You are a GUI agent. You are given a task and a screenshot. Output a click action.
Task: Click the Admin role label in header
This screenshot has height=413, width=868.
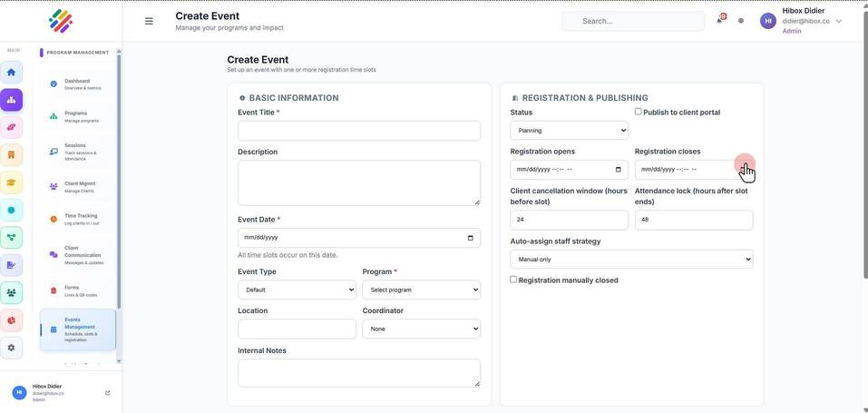coord(792,31)
